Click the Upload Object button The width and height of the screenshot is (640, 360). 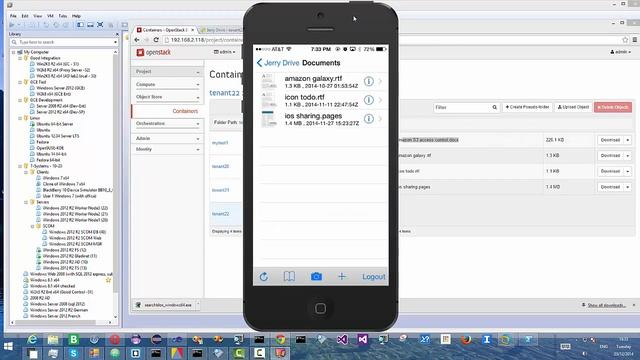573,107
